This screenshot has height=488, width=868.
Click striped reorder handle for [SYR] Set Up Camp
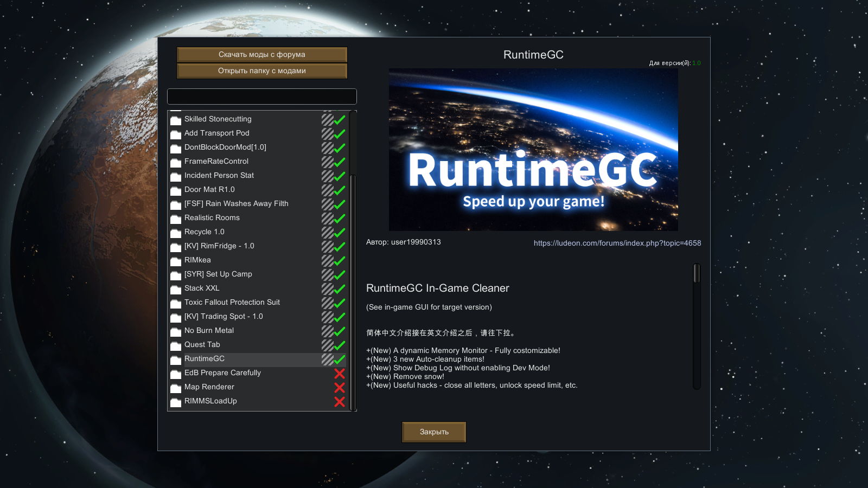tap(327, 274)
